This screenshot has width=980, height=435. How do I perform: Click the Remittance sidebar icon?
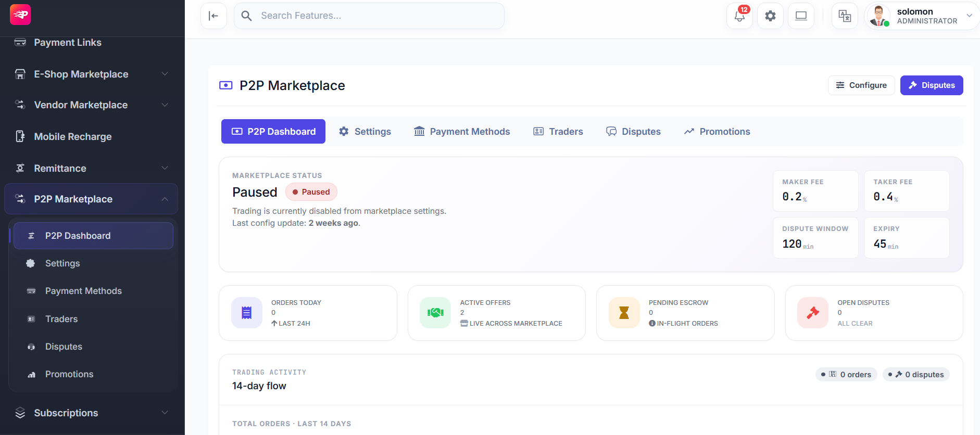point(20,168)
